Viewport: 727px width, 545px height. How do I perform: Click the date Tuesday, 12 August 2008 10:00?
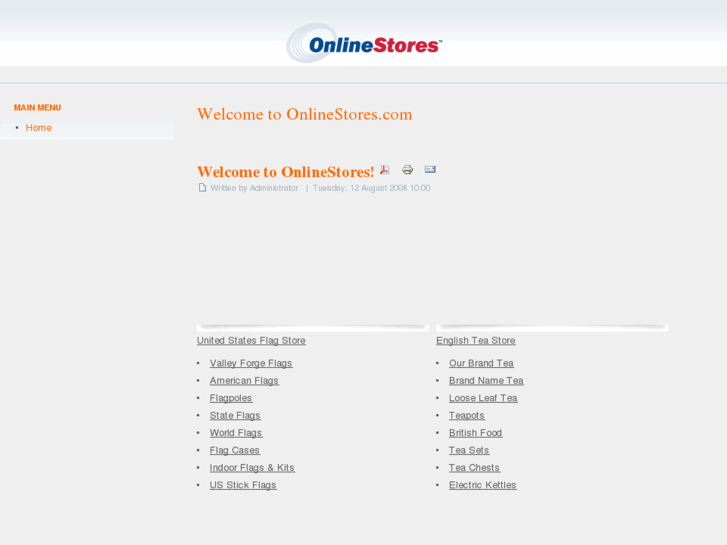(x=371, y=188)
